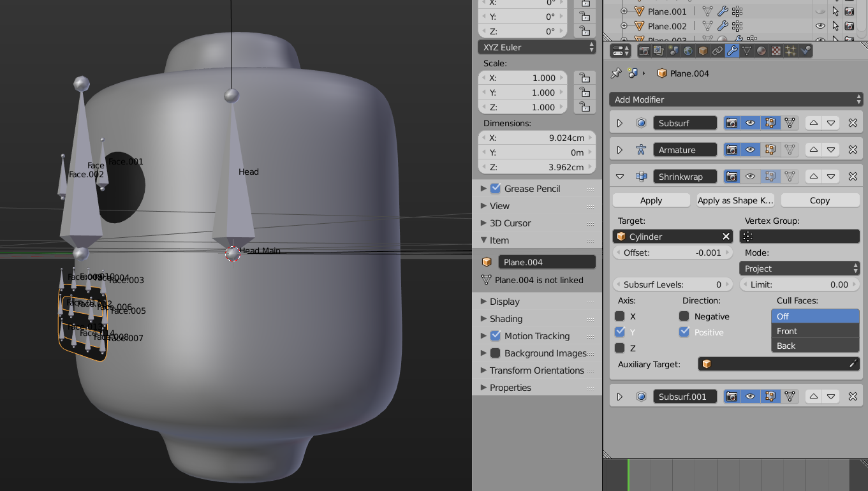Image resolution: width=868 pixels, height=491 pixels.
Task: Uncheck the Positive direction checkbox
Action: tap(684, 332)
